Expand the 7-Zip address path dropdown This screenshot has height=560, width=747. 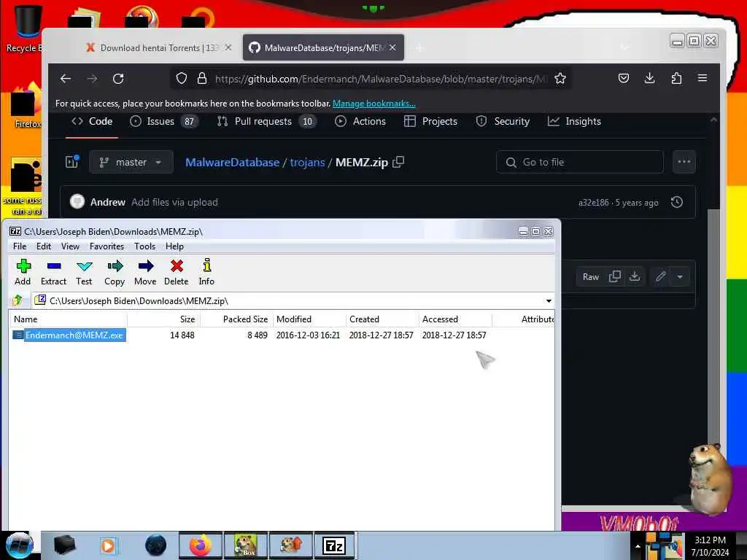pos(549,301)
